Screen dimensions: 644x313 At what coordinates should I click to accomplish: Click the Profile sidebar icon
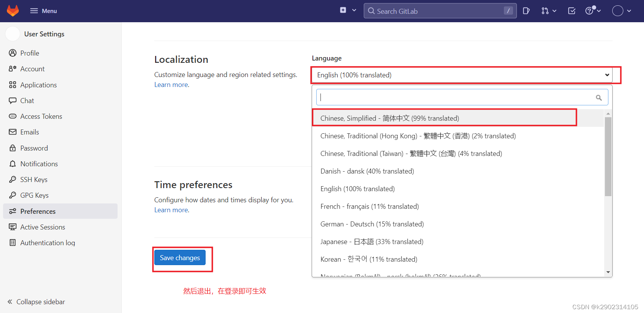tap(13, 53)
